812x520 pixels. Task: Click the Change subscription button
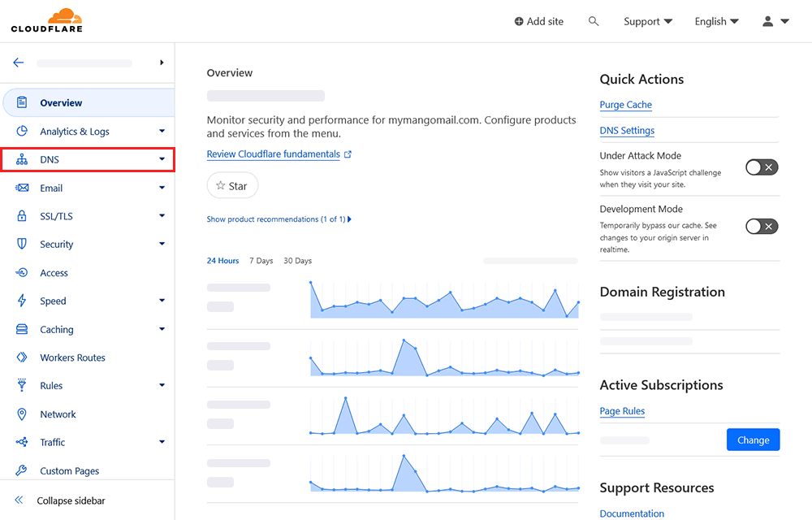pos(753,440)
